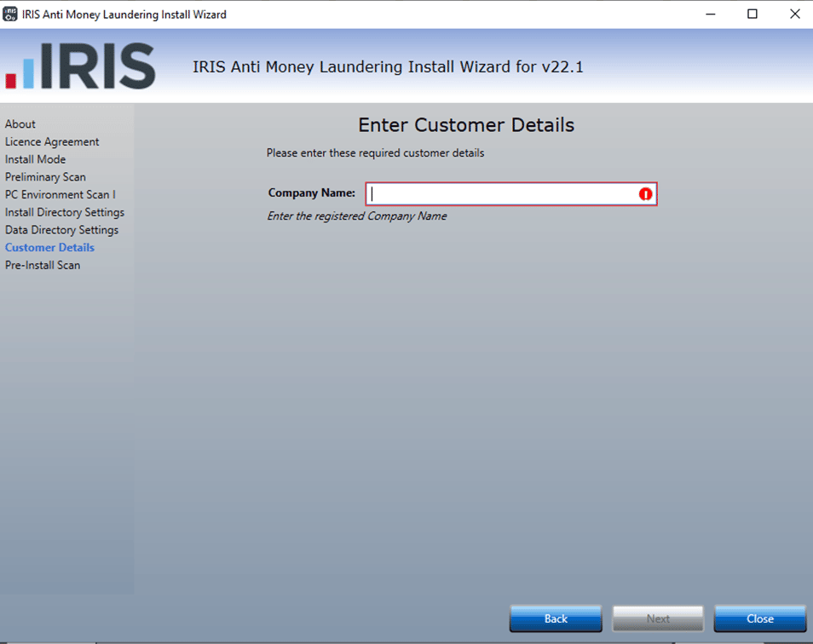Click the blue Close button
The height and width of the screenshot is (644, 813).
[x=760, y=618]
